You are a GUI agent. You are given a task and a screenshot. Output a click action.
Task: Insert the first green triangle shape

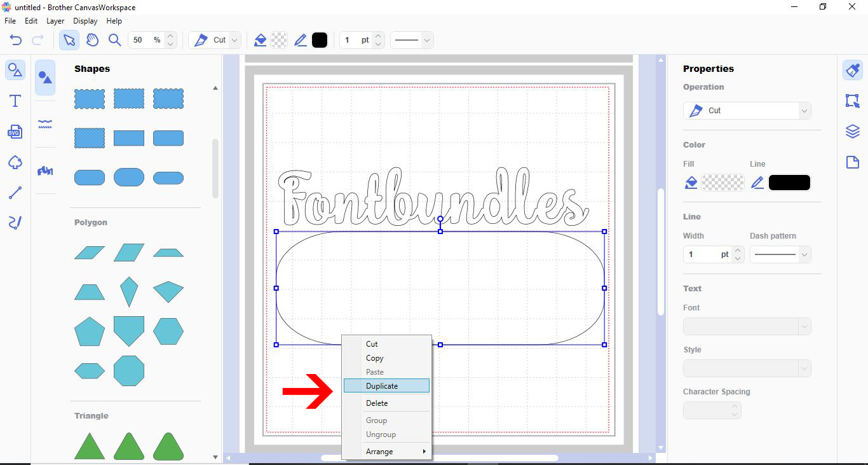point(90,446)
